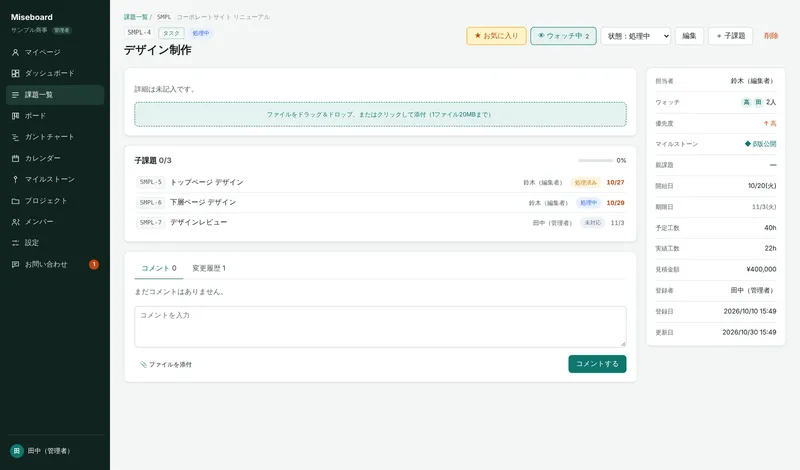Image resolution: width=800 pixels, height=470 pixels.
Task: Click the 処理済み status on SMPL-5 row
Action: coord(585,182)
